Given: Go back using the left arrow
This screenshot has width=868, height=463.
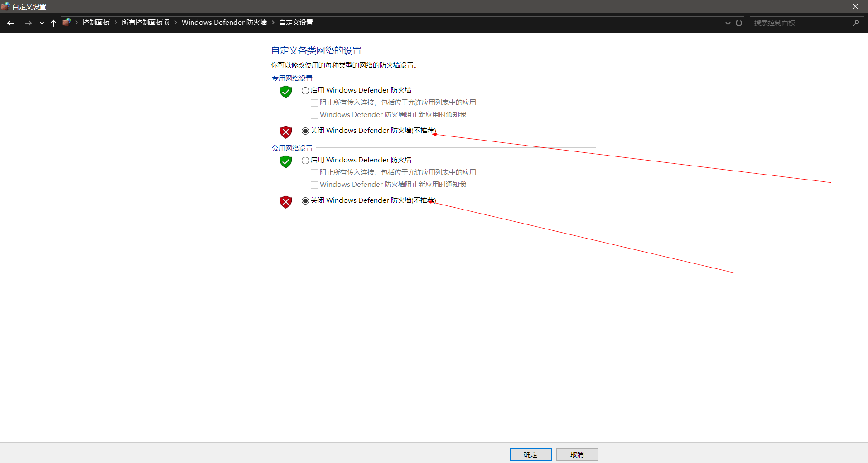Looking at the screenshot, I should pyautogui.click(x=11, y=23).
